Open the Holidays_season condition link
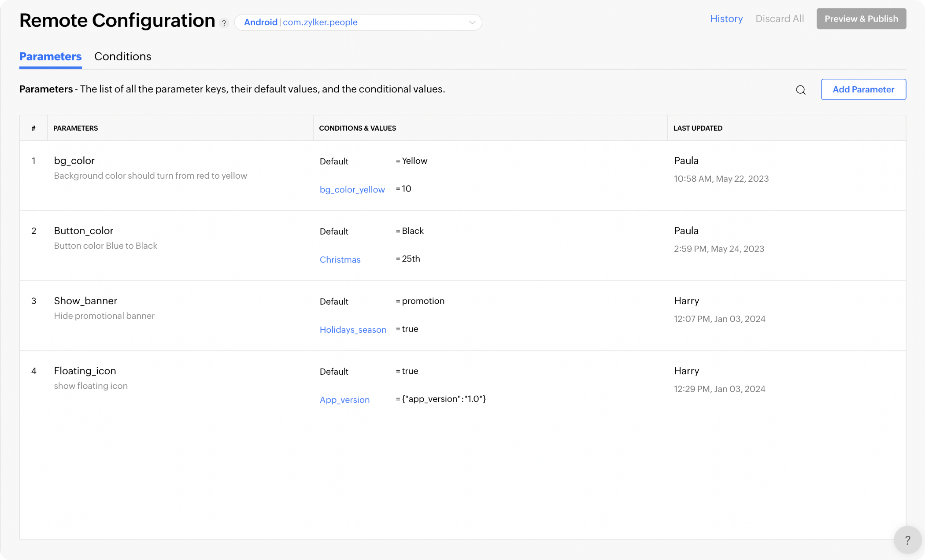The width and height of the screenshot is (925, 560). 353,329
